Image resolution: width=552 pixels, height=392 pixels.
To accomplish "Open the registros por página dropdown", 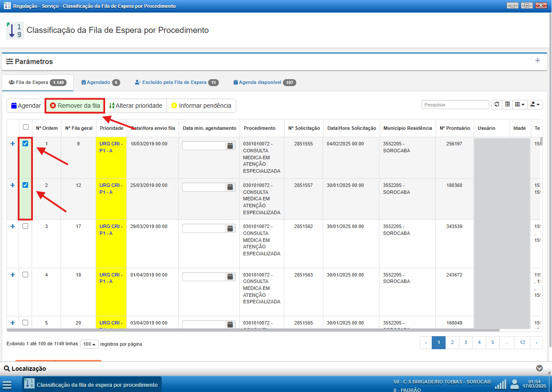I will [x=89, y=344].
